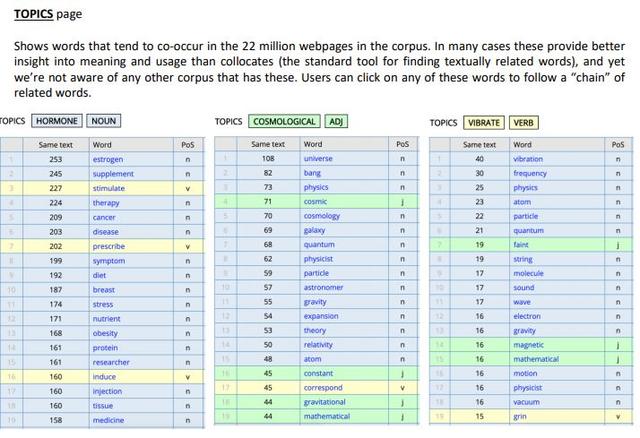The image size is (640, 438).
Task: Click the VERB part-of-speech button
Action: (x=524, y=122)
